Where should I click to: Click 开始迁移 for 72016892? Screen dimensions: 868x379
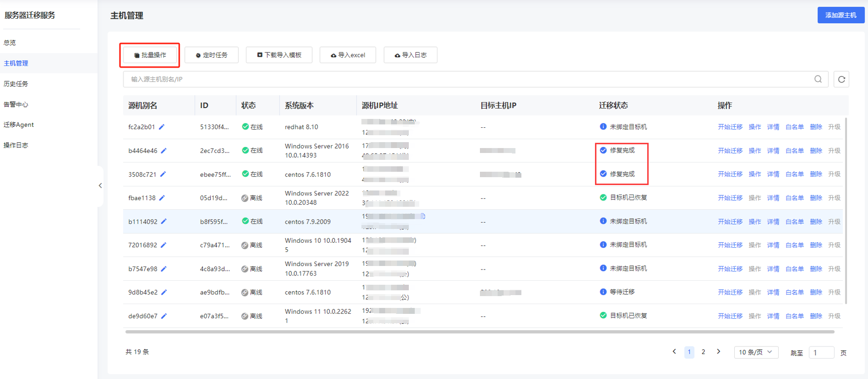730,245
